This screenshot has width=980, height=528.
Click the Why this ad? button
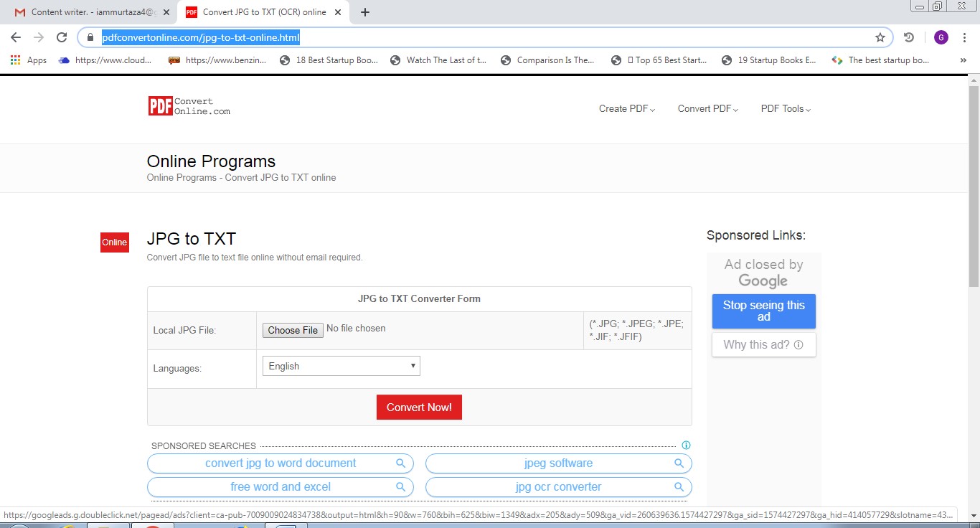(x=764, y=345)
